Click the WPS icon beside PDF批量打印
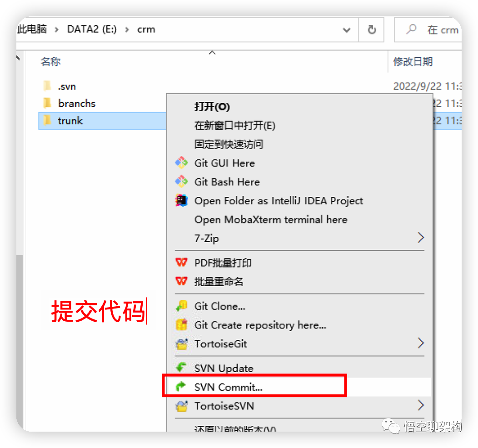Viewport: 478px width, 448px height. 181,263
